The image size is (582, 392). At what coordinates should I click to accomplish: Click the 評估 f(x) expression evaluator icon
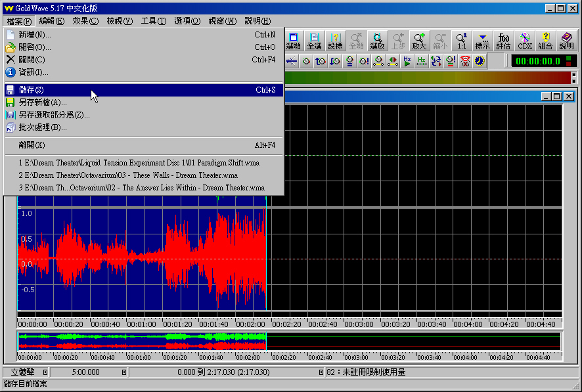503,41
